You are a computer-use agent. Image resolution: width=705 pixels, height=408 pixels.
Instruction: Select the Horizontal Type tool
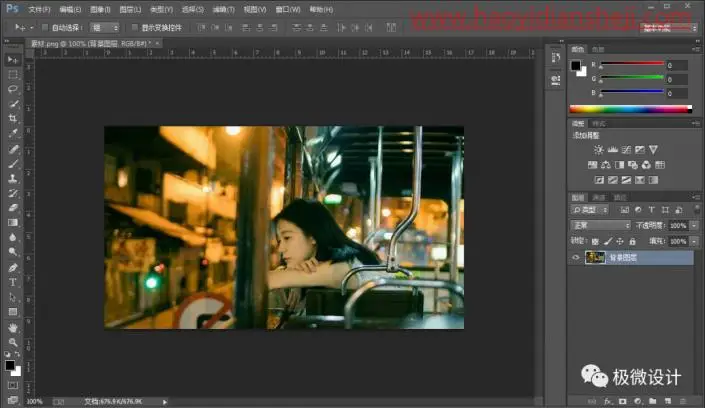pos(13,282)
